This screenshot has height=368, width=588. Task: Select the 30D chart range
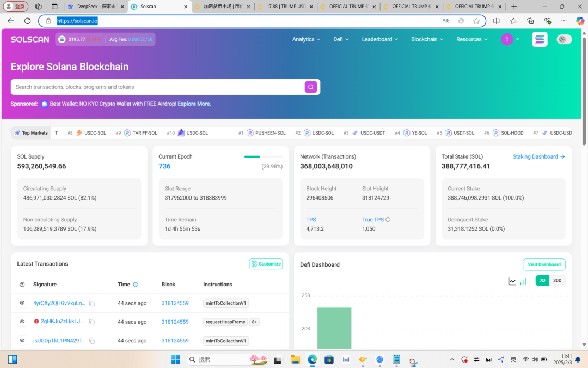(558, 281)
